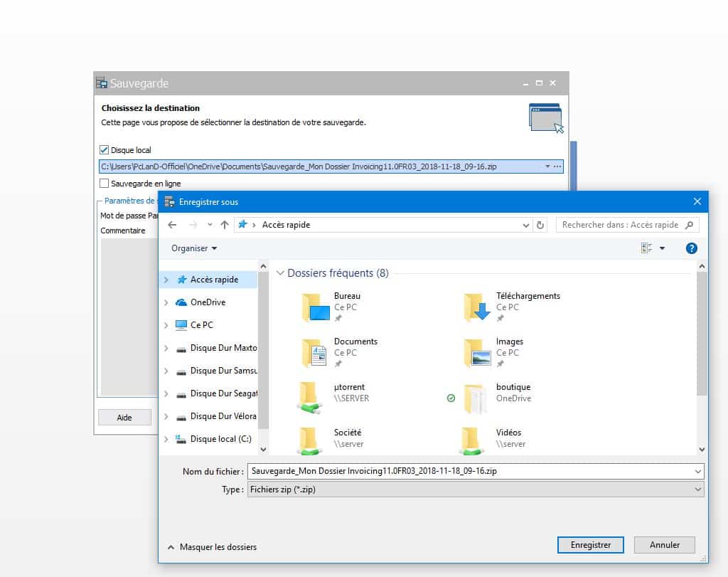728x577 pixels.
Task: Uncheck the Disque local checkbox
Action: click(x=105, y=150)
